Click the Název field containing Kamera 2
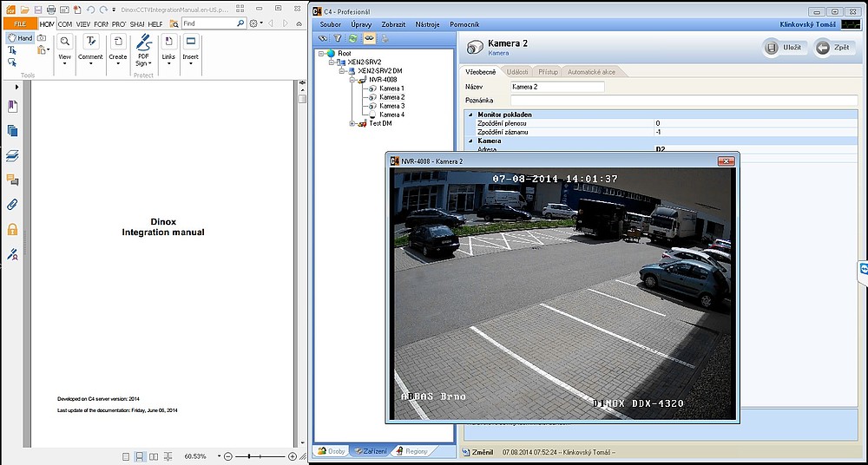The height and width of the screenshot is (465, 868). tap(557, 87)
